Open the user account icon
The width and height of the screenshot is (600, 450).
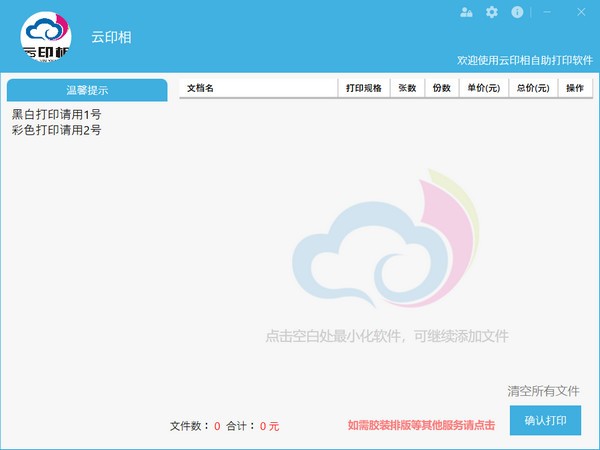pyautogui.click(x=466, y=12)
